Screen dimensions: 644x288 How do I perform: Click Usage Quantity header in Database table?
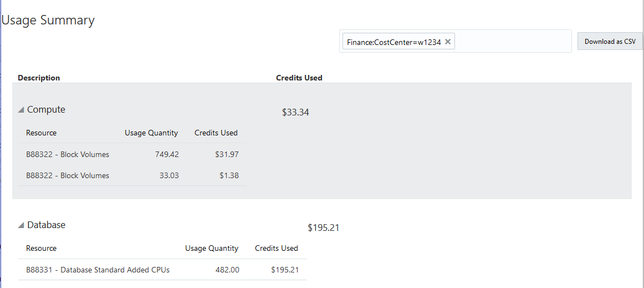tap(212, 249)
